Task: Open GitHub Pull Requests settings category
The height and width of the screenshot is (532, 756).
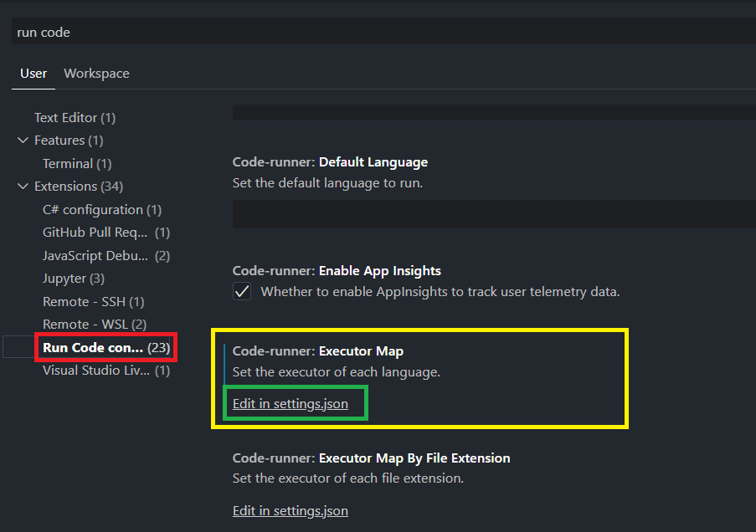Action: (x=105, y=233)
